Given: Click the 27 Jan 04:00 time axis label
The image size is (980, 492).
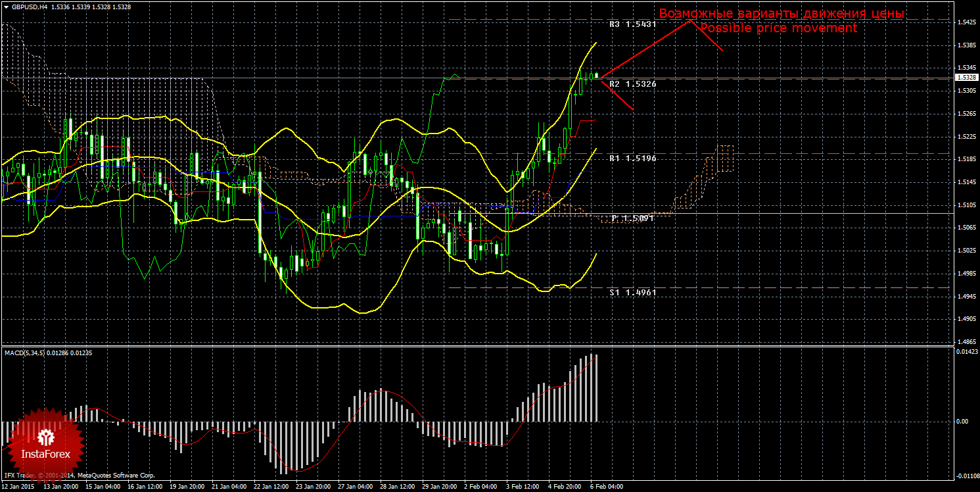Looking at the screenshot, I should [x=355, y=487].
